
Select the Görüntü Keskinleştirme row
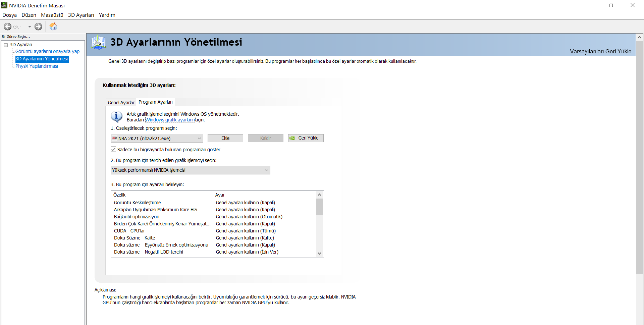click(213, 203)
